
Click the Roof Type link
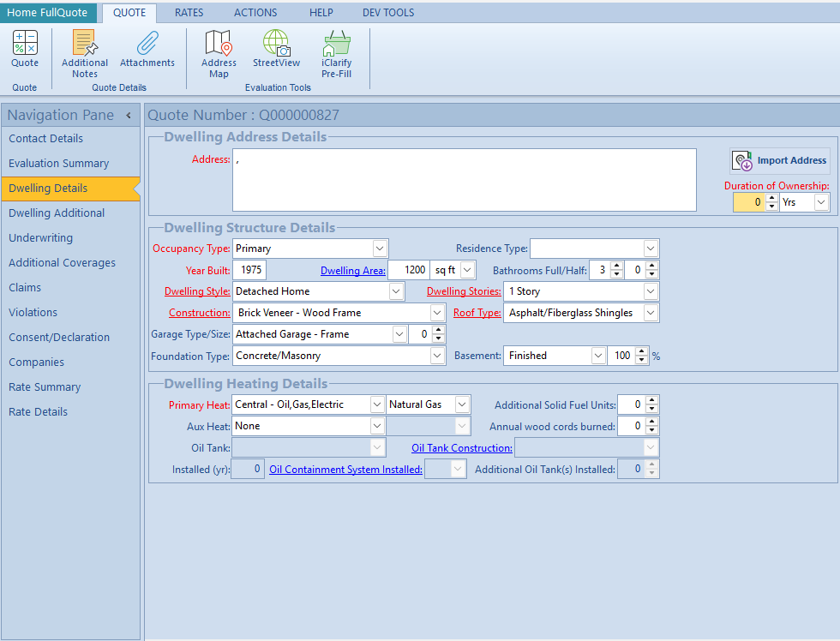(477, 313)
